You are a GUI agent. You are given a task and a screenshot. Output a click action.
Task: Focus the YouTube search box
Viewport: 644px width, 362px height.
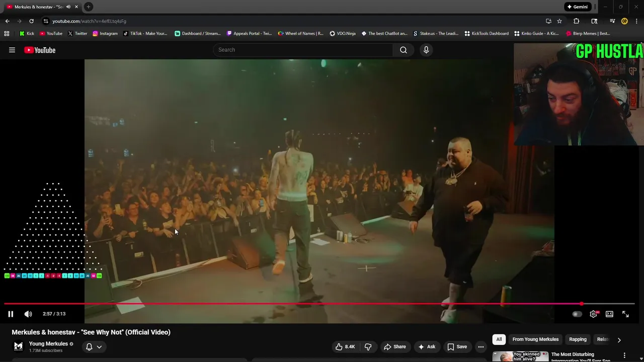click(303, 50)
